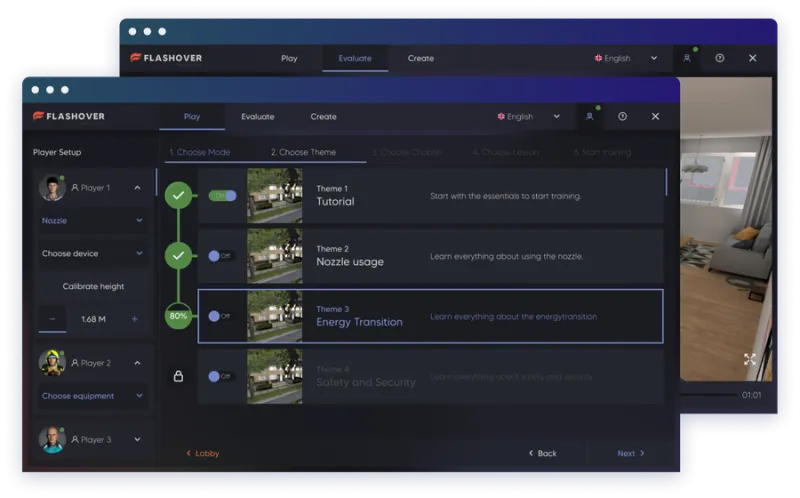This screenshot has height=498, width=800.
Task: Select step 3 Choose Chapter
Action: (407, 152)
